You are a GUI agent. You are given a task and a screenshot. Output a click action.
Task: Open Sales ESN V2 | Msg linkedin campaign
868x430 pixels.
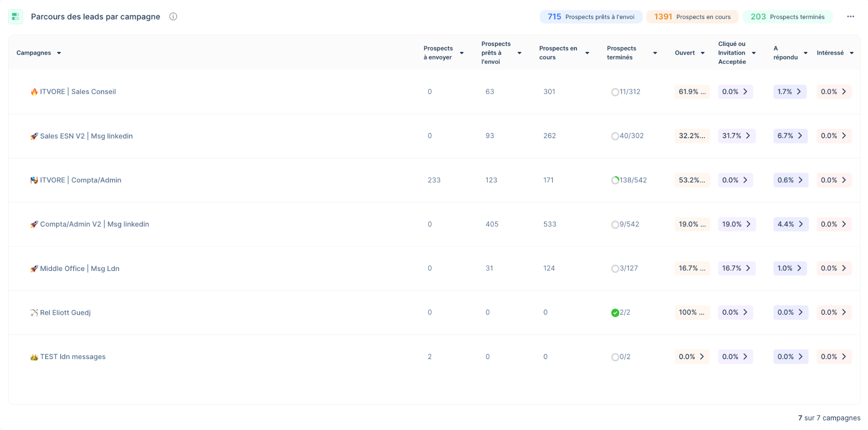[86, 136]
